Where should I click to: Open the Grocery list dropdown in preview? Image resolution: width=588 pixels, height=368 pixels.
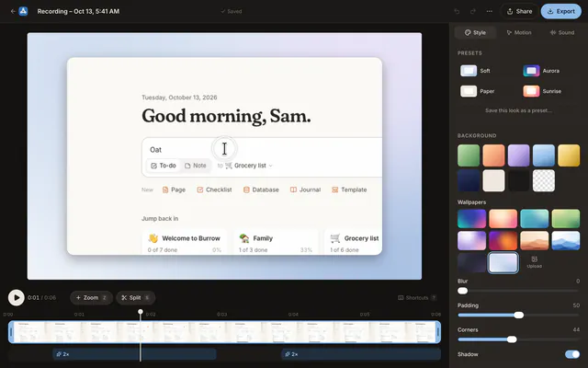[x=249, y=166]
